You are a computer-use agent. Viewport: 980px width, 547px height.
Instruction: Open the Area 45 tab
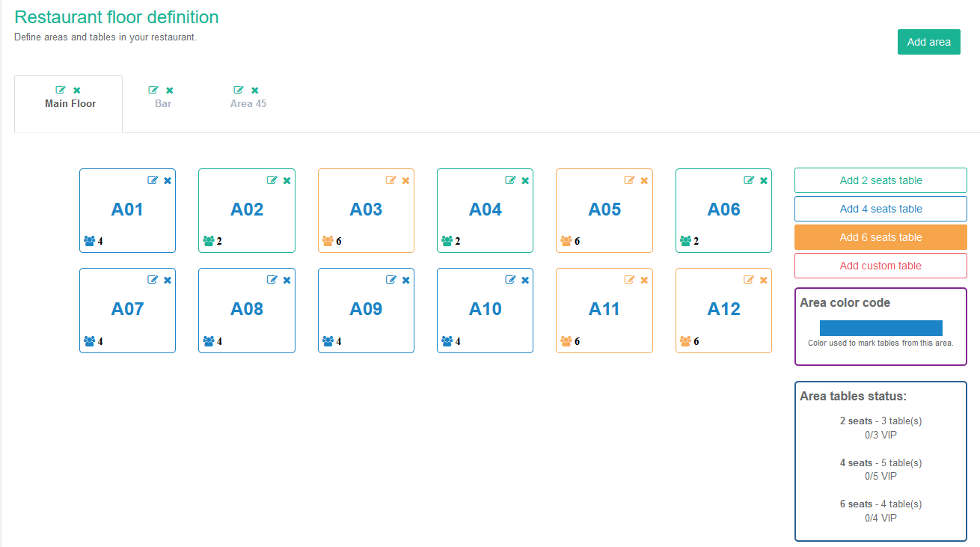pos(248,103)
